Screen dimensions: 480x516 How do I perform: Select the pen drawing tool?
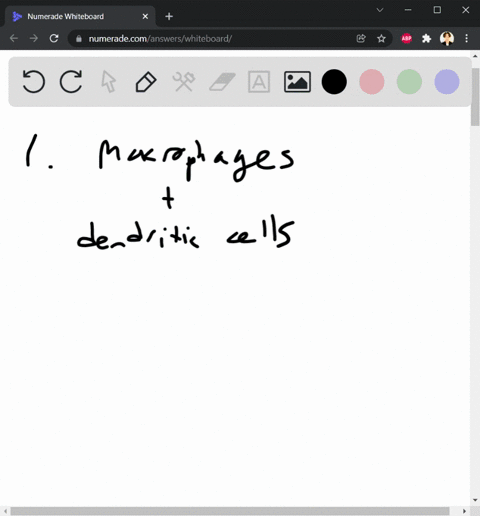146,82
